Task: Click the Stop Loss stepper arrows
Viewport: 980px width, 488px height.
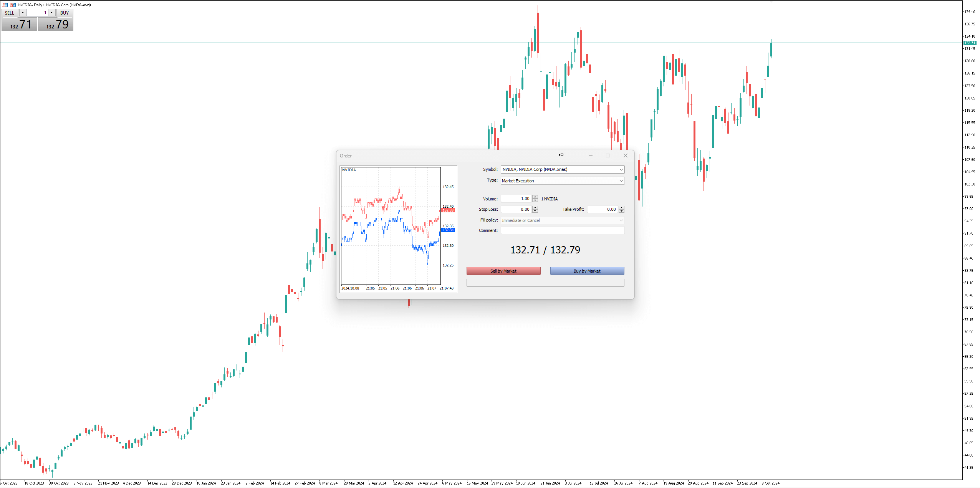Action: click(535, 209)
